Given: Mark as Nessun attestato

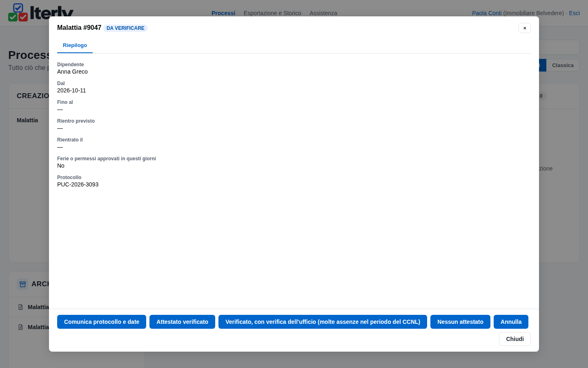Looking at the screenshot, I should 460,322.
